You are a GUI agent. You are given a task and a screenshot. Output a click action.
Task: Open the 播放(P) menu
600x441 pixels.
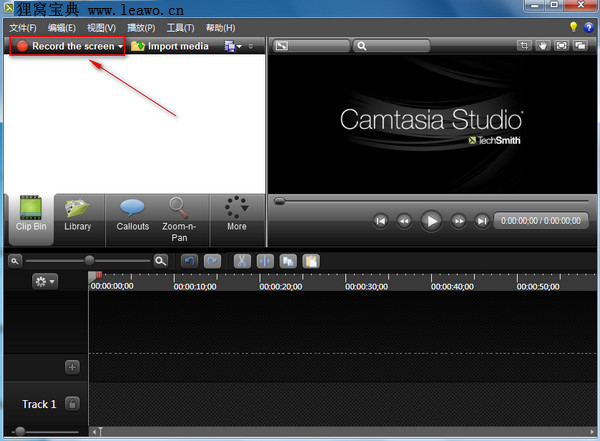click(141, 28)
